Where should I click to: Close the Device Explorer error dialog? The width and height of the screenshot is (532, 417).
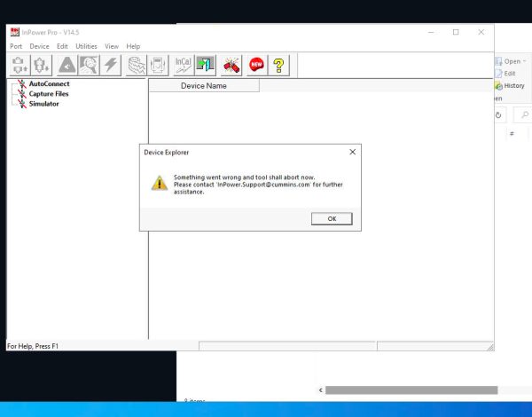coord(353,152)
